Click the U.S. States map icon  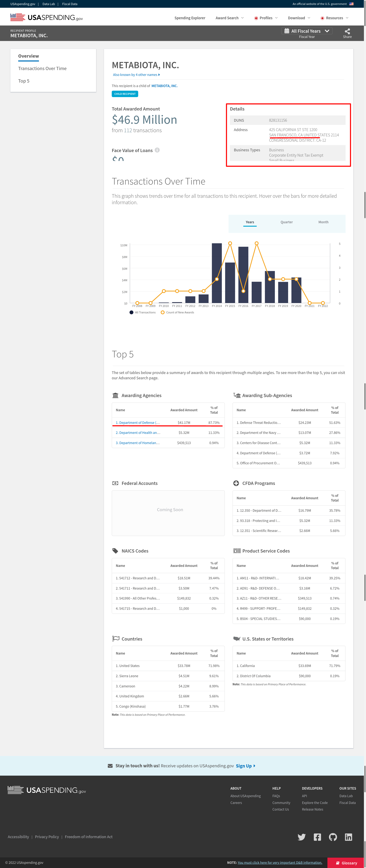coord(237,639)
